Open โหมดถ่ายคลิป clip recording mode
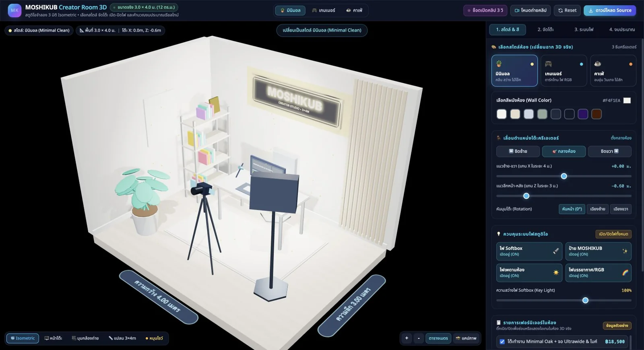644x350 pixels. coord(530,10)
